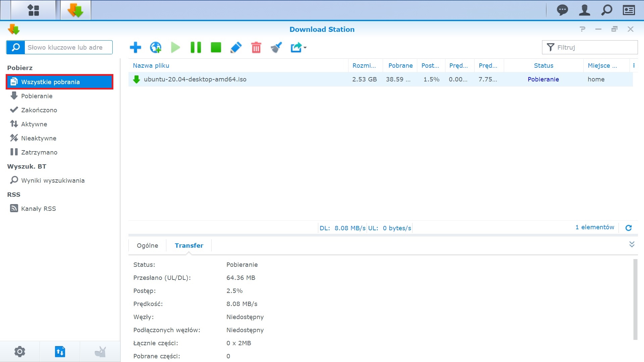This screenshot has width=644, height=362.
Task: Click the details panel vertical scrollbar
Action: [x=635, y=299]
